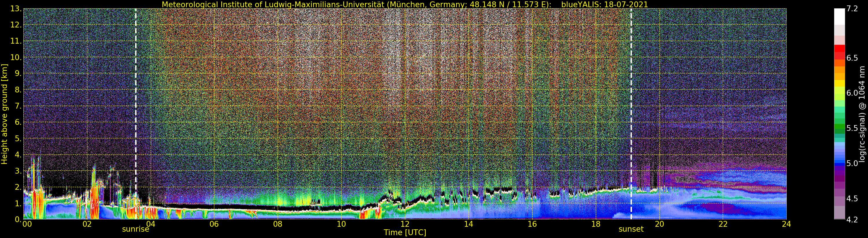Click the 7.2 value label atop the colorbar
The height and width of the screenshot is (238, 868).
coord(852,9)
